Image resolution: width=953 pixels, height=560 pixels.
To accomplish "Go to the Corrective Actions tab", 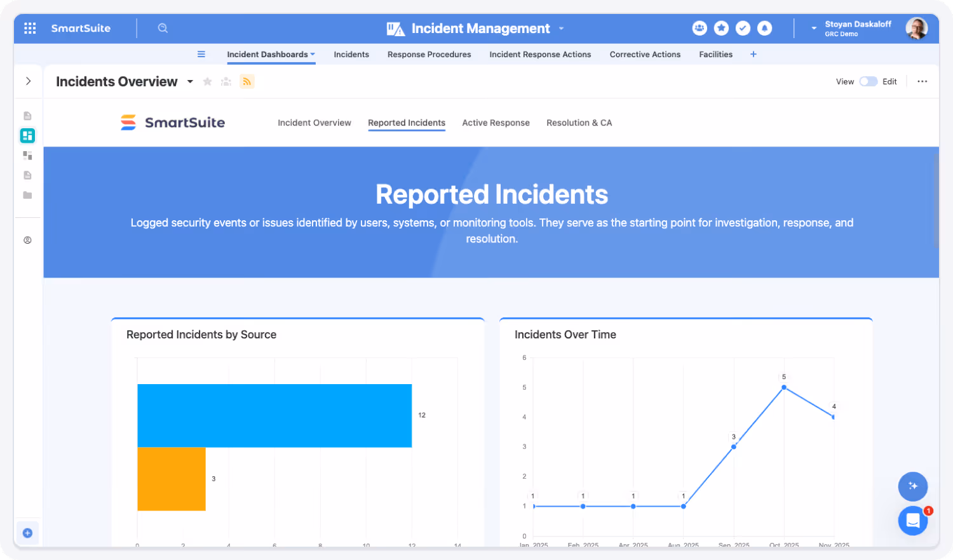I will [645, 55].
